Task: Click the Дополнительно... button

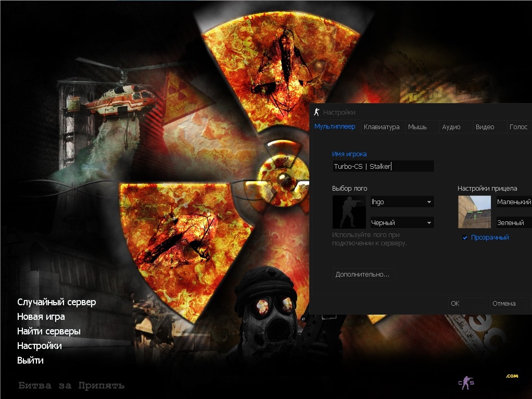Action: point(363,275)
